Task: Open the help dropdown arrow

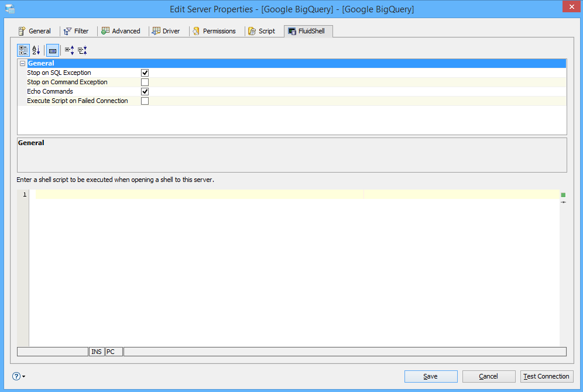Action: 24,376
